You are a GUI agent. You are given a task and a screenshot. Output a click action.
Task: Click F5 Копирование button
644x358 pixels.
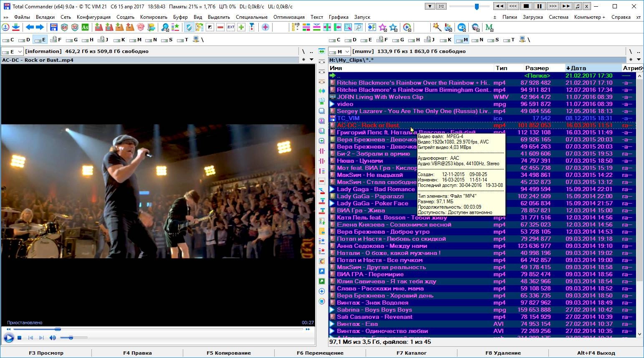229,353
